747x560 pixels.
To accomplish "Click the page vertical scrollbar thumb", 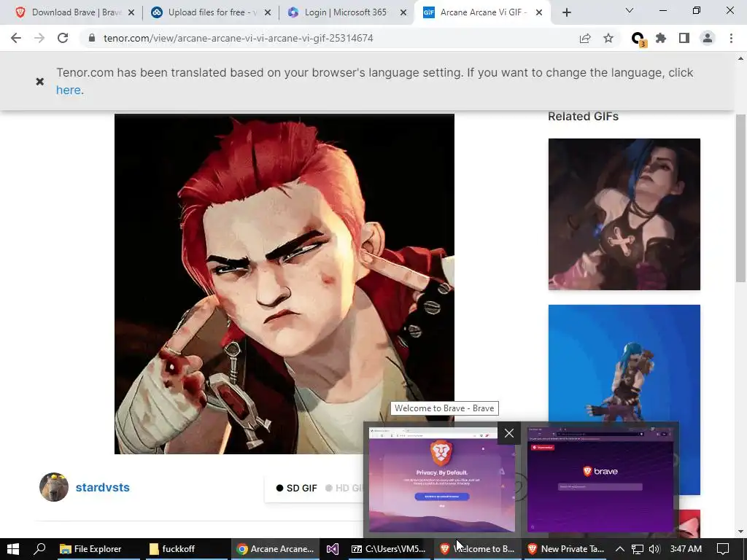I will point(741,198).
